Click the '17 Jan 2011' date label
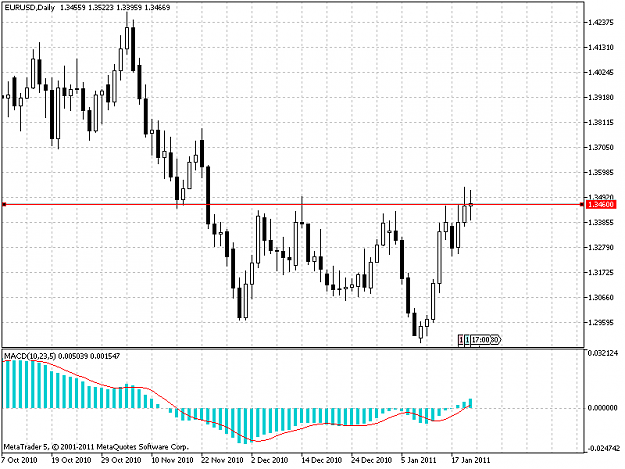 (x=470, y=460)
